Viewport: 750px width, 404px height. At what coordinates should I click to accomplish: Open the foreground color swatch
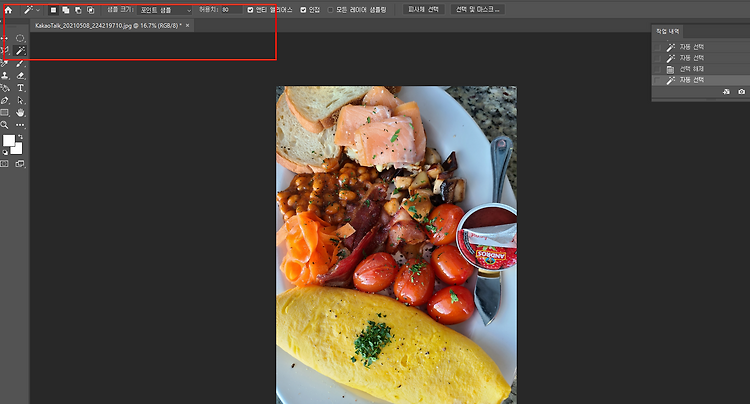click(8, 140)
